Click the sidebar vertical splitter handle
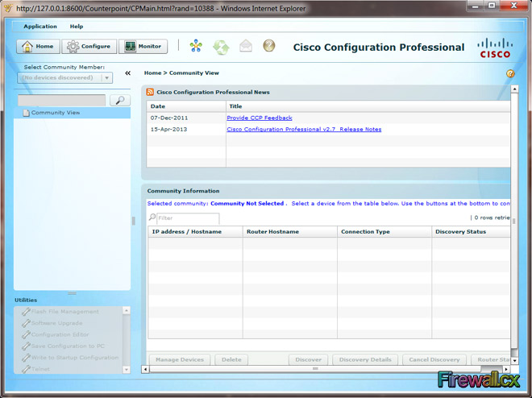Viewport: 532px width, 398px height. pos(133,221)
